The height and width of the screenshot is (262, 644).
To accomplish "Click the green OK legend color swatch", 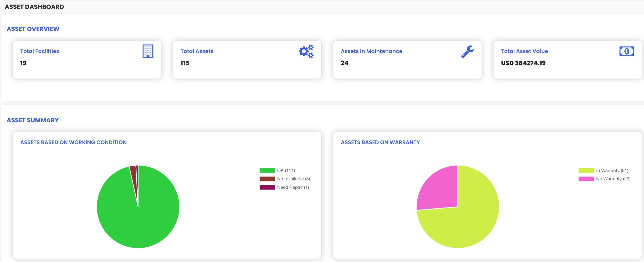I will tap(267, 170).
